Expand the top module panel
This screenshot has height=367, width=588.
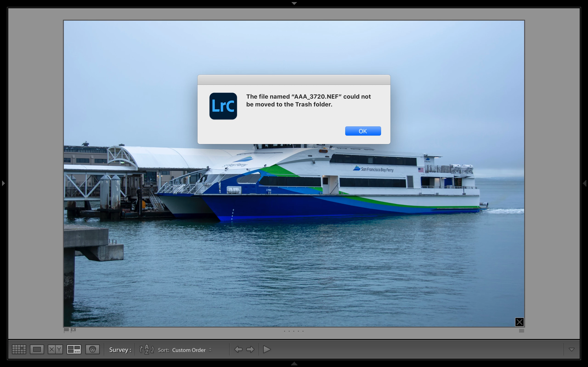click(294, 3)
